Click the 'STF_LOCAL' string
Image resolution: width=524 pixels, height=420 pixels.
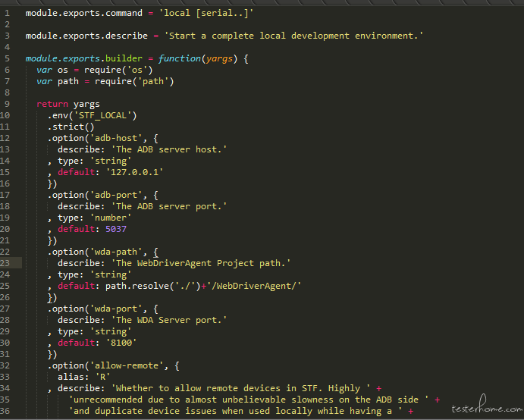tap(102, 115)
